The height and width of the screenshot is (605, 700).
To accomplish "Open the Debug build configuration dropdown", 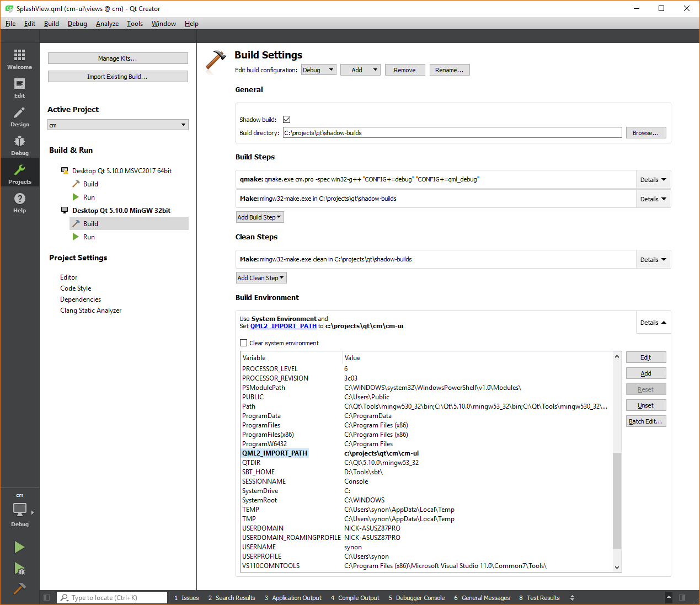I will 319,70.
